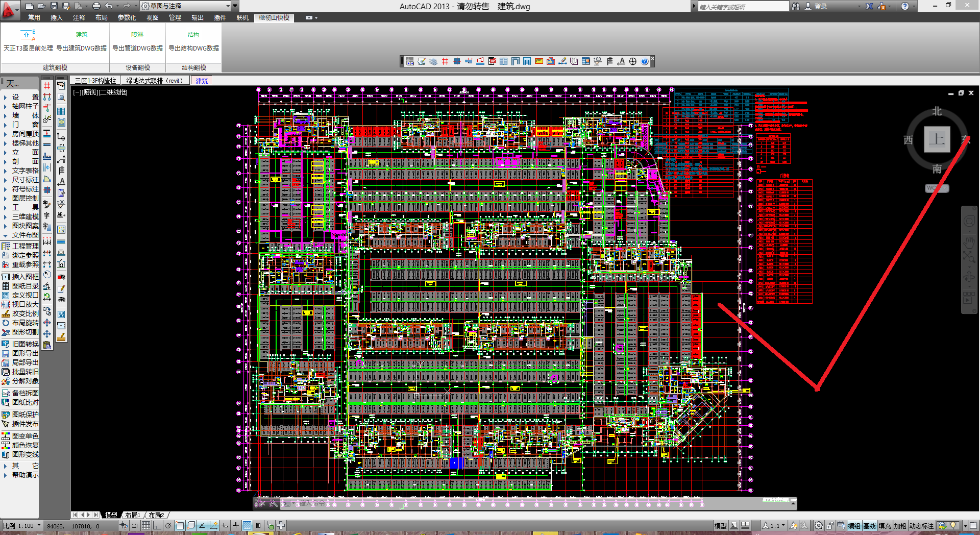This screenshot has width=980, height=535.
Task: Click 图纸目录 command
Action: [x=20, y=286]
